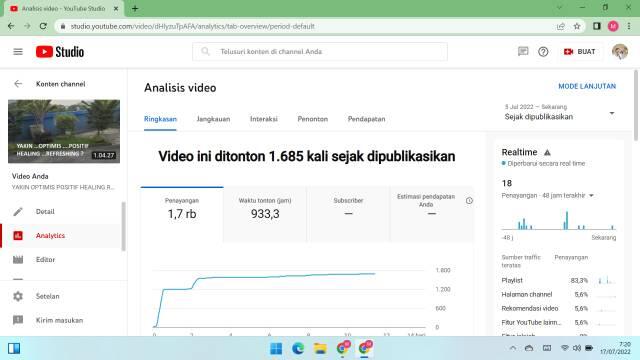
Task: Switch to the Interaksi tab
Action: coord(264,119)
